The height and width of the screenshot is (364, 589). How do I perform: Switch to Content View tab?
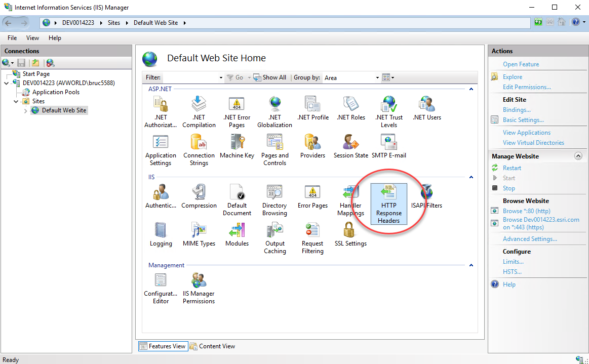pyautogui.click(x=213, y=346)
